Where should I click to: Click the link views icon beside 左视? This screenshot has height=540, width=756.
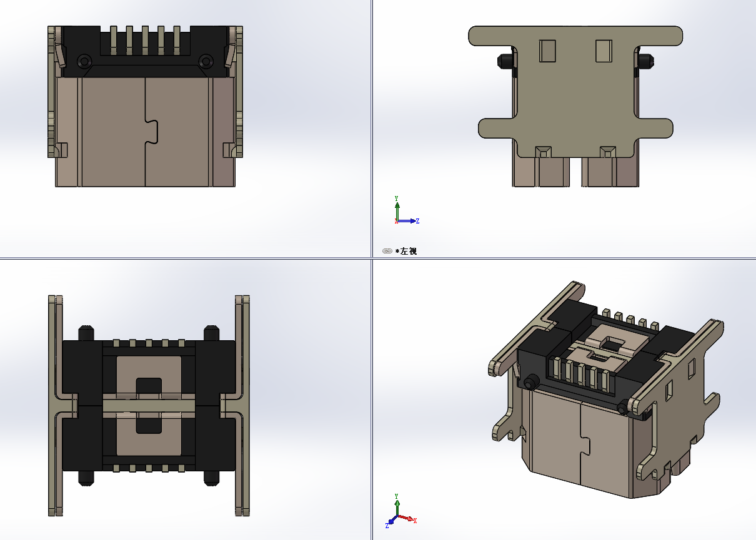coord(387,251)
